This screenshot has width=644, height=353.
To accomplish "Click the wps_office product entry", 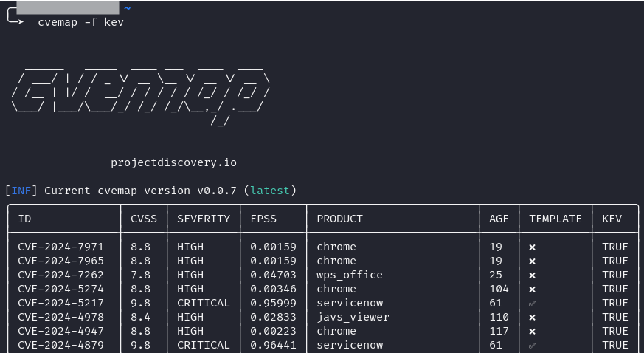I will (349, 275).
